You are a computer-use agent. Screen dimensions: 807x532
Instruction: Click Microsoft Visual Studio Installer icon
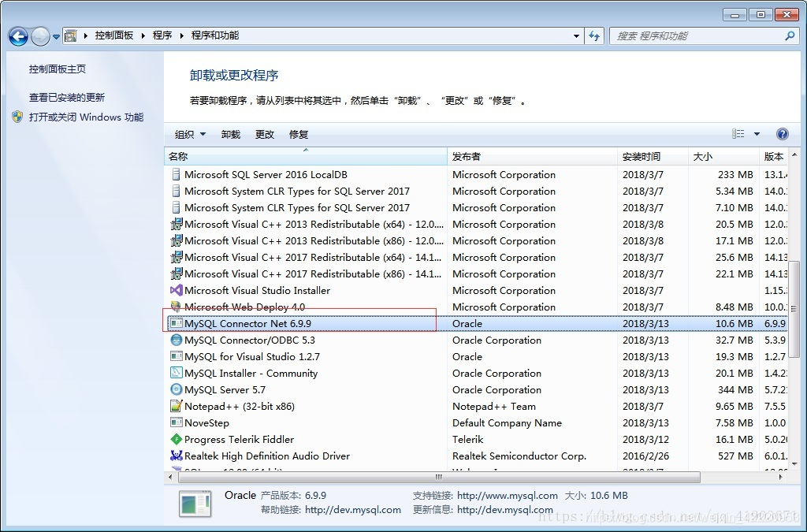tap(176, 290)
